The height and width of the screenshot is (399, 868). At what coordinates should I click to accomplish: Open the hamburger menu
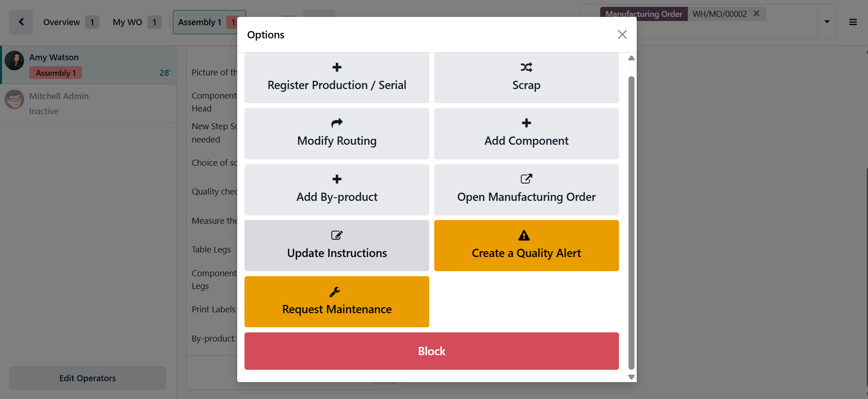coord(853,22)
